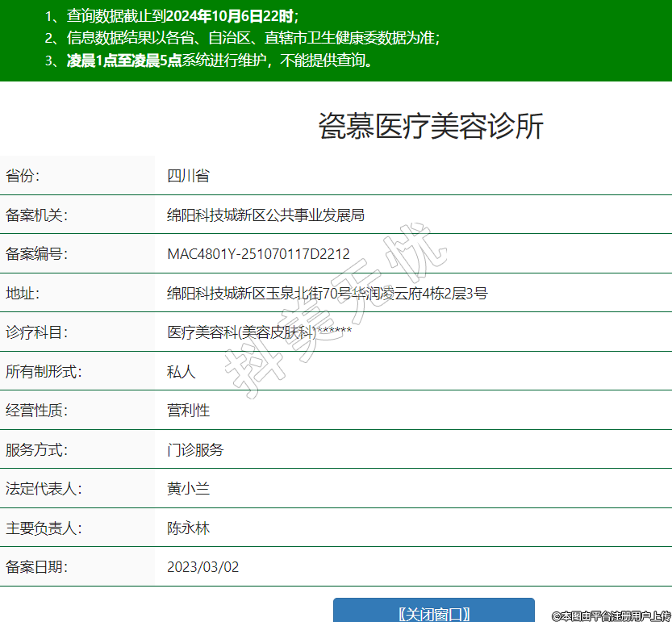The width and height of the screenshot is (672, 622).
Task: Click the business nature value 营利性
Action: (188, 411)
